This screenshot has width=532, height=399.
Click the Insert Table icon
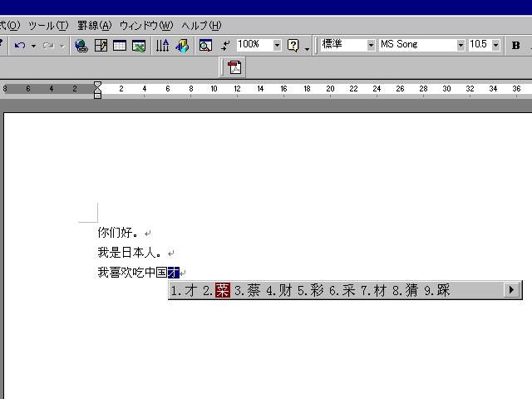coord(120,46)
